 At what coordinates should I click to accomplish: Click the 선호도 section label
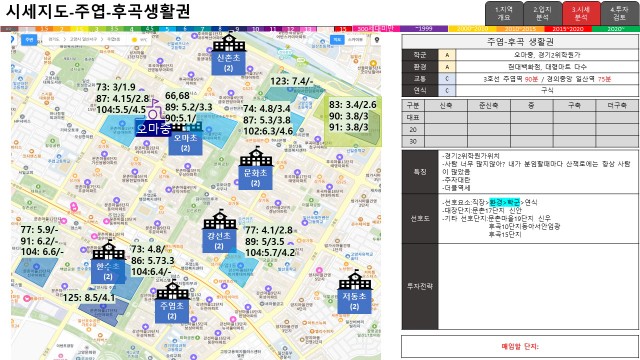coord(420,218)
